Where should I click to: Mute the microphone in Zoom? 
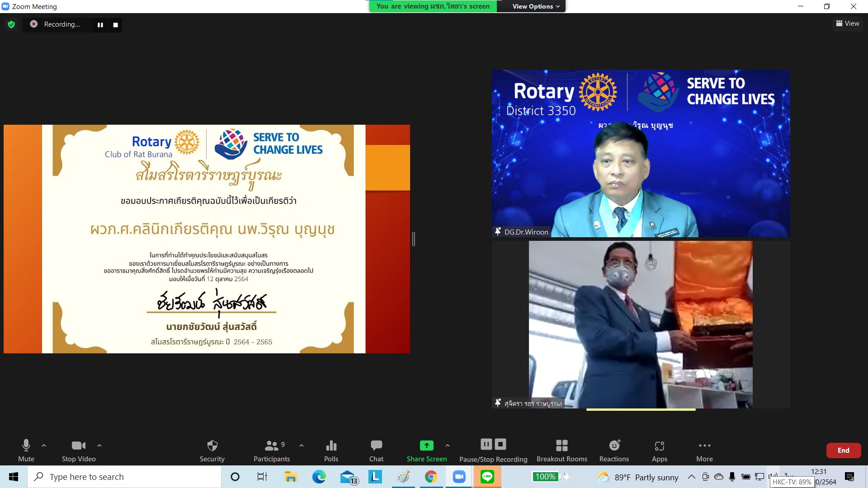pyautogui.click(x=26, y=450)
